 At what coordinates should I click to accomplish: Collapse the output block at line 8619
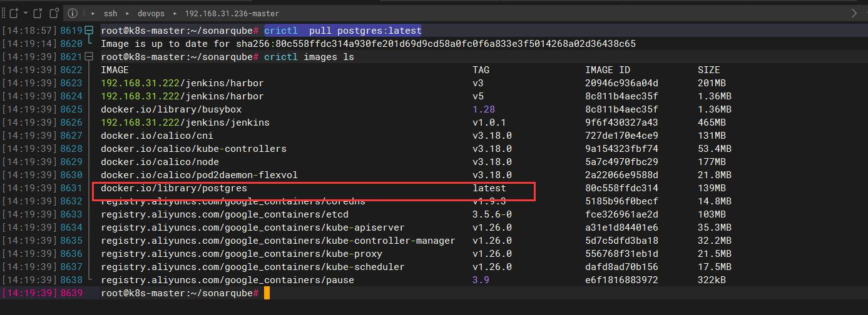point(89,31)
